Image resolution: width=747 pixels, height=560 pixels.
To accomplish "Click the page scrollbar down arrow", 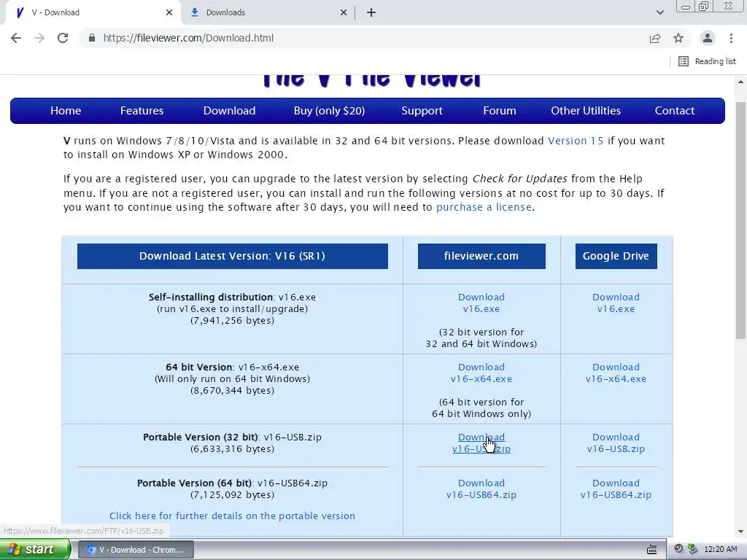I will click(740, 532).
